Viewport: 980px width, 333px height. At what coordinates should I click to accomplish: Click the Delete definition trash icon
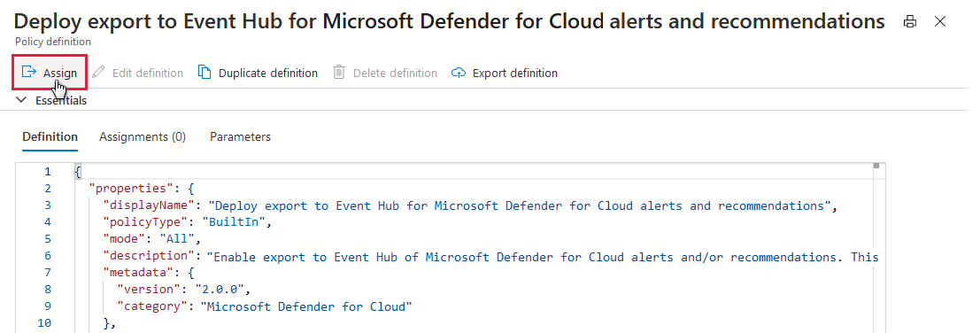pyautogui.click(x=339, y=73)
